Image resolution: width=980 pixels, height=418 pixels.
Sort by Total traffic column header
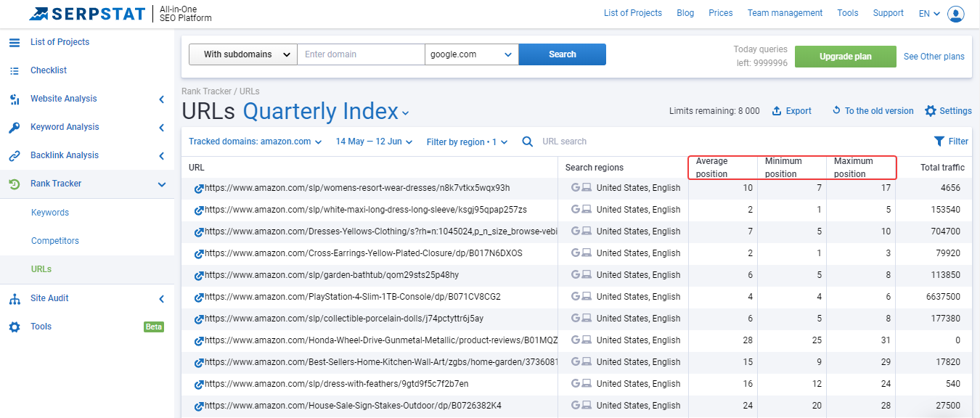[x=942, y=168]
